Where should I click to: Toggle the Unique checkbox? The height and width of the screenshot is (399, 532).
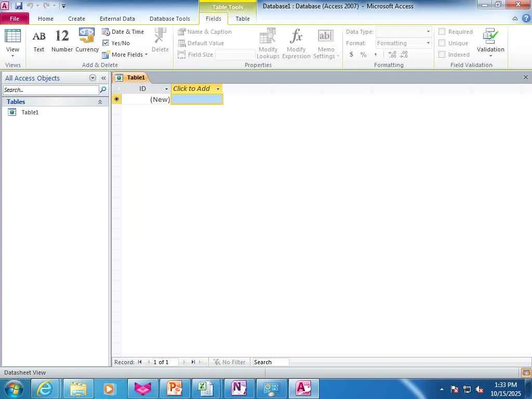pyautogui.click(x=442, y=43)
